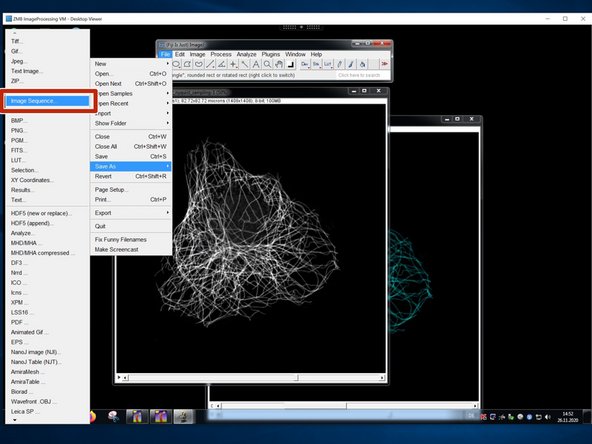Select the Angle tool

point(222,65)
